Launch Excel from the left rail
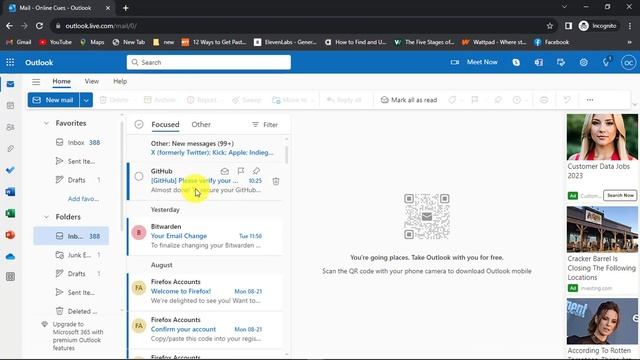Viewport: 640px width, 360px height. point(11,213)
